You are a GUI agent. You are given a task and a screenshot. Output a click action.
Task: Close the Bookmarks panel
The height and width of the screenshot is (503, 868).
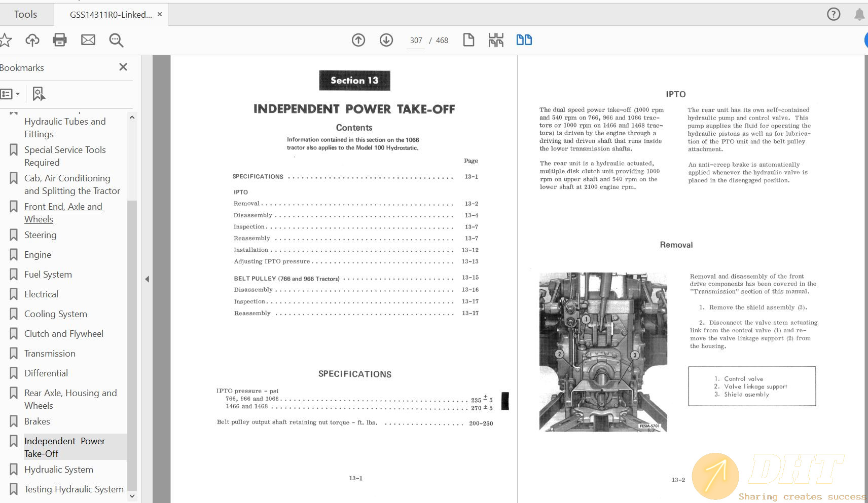123,67
